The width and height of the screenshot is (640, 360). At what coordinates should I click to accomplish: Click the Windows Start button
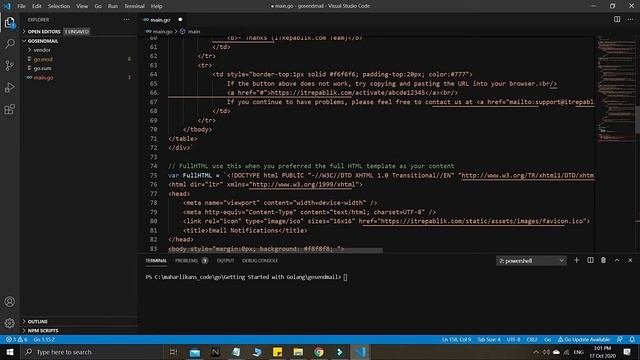[x=10, y=352]
